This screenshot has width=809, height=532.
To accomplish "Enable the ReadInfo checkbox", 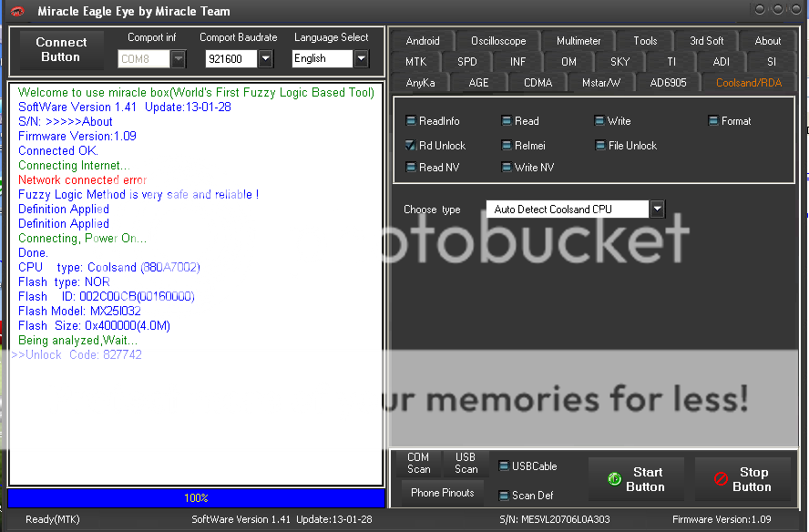I will click(x=411, y=121).
